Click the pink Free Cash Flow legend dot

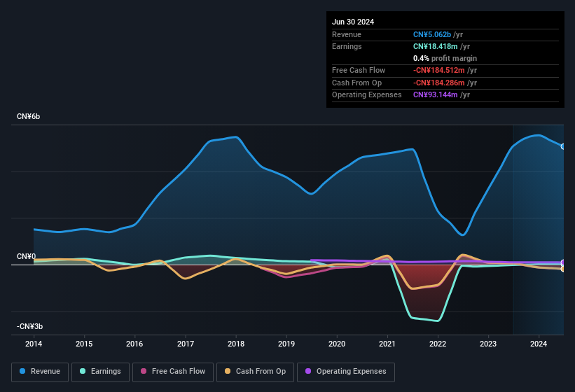pos(144,371)
